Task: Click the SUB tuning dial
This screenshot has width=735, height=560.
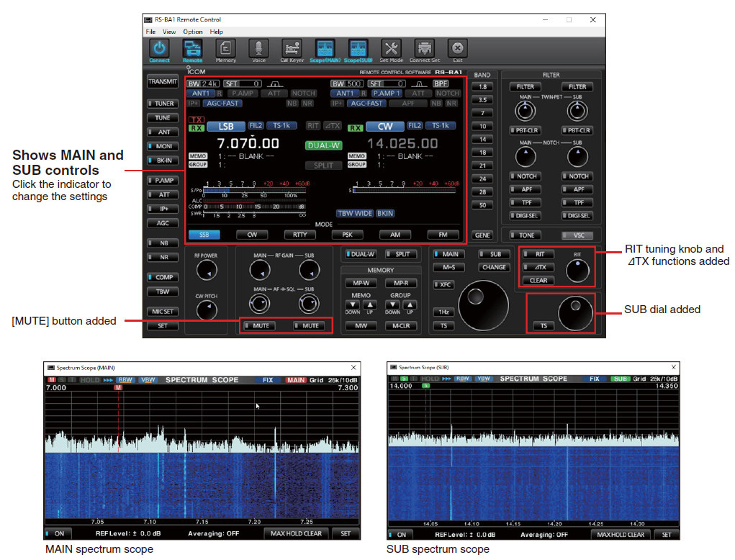Action: 576,314
